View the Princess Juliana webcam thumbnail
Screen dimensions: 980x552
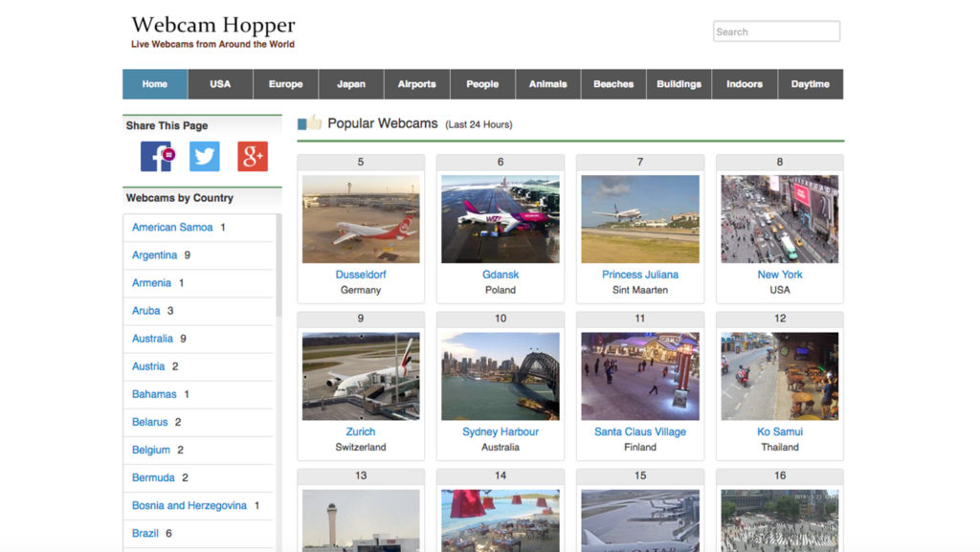click(640, 219)
